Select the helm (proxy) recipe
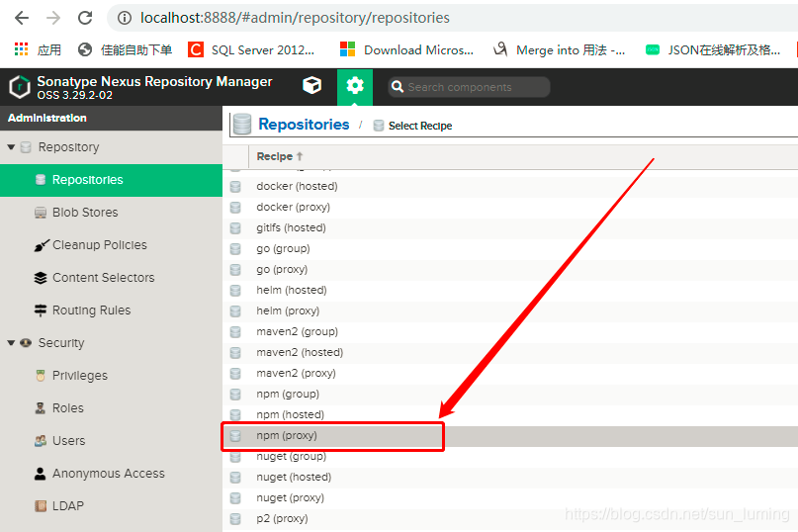The height and width of the screenshot is (532, 798). [x=510, y=311]
